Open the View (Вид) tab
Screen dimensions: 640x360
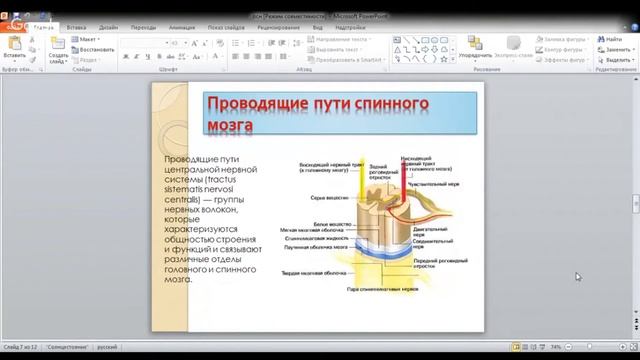[318, 27]
